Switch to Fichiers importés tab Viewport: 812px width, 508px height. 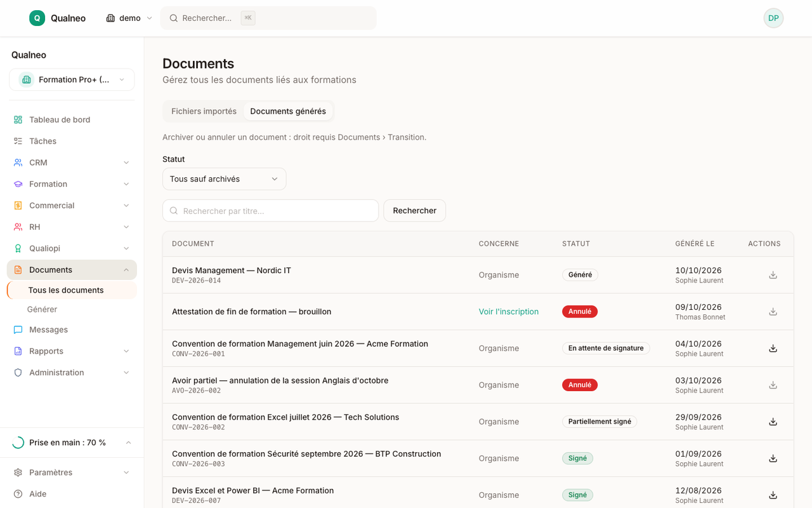(204, 111)
